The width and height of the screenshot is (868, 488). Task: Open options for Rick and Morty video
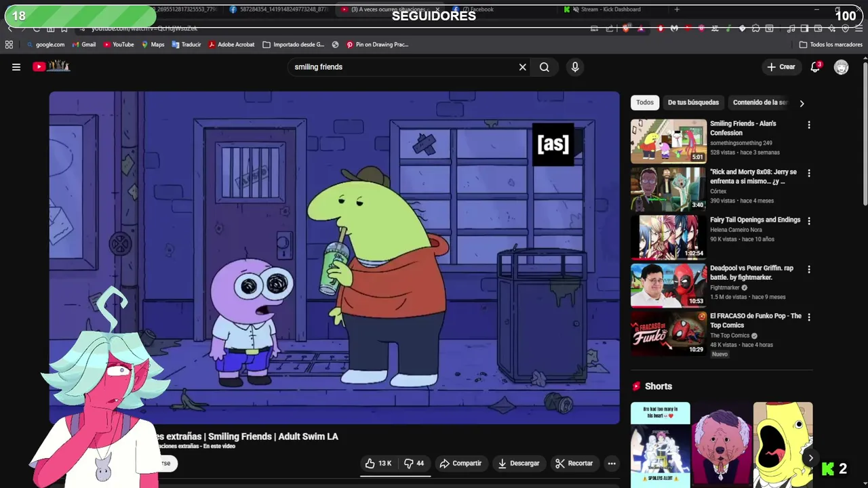[x=808, y=174]
